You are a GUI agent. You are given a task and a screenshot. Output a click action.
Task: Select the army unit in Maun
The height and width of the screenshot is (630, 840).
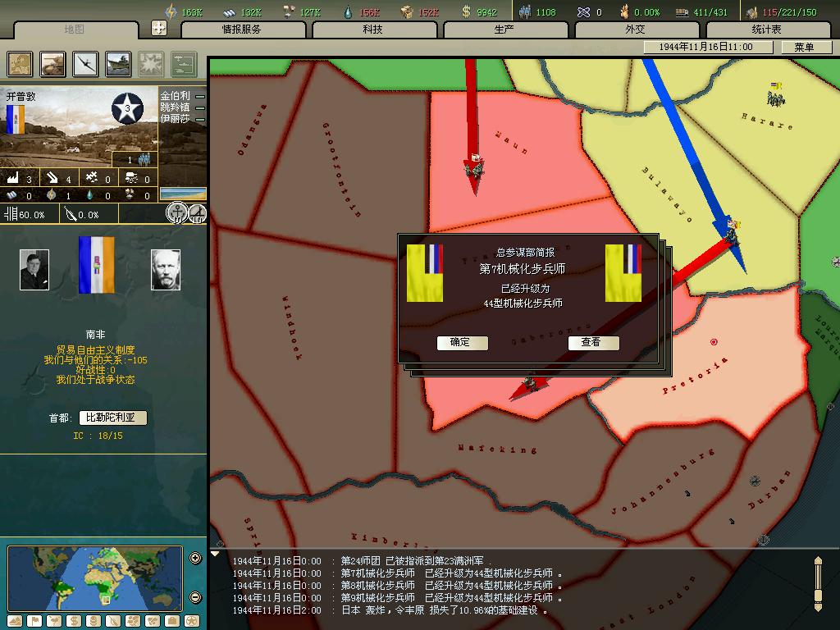(x=474, y=166)
